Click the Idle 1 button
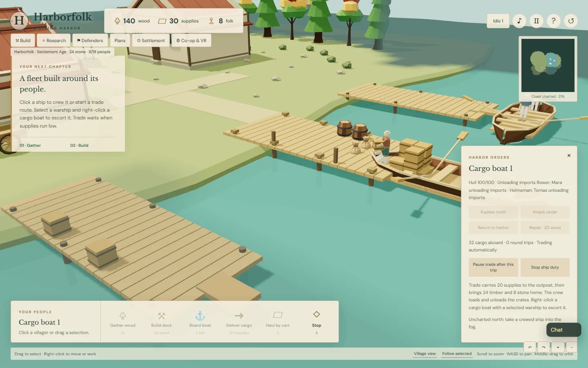The height and width of the screenshot is (368, 588). (498, 21)
